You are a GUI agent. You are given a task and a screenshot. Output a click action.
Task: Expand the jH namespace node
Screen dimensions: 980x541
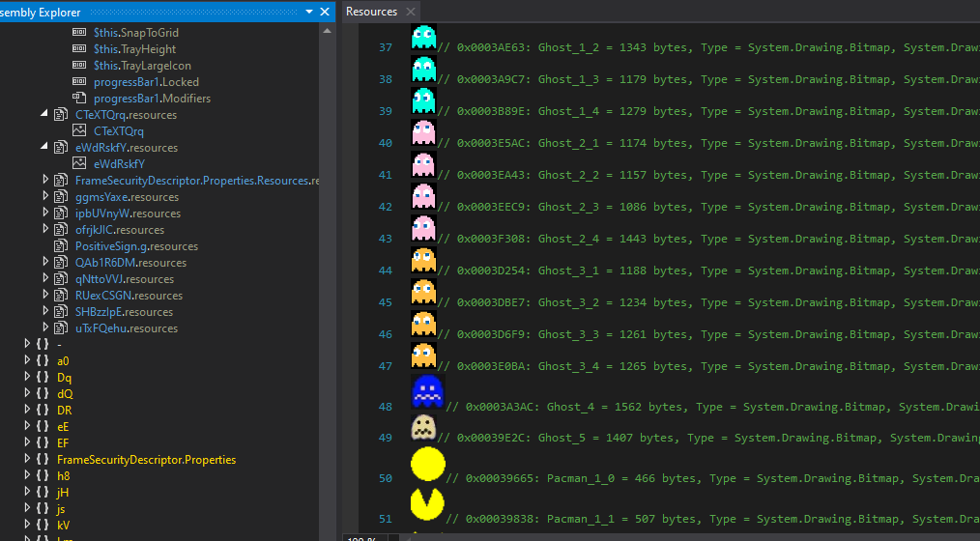27,493
